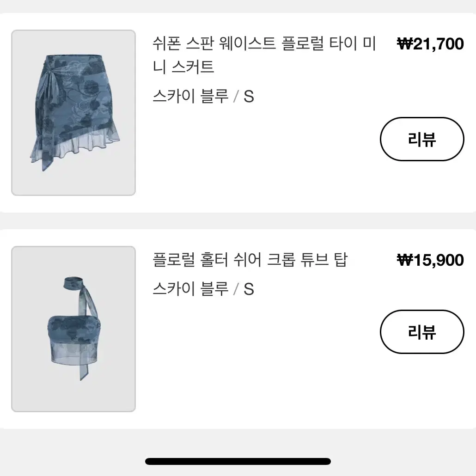Viewport: 476px width, 476px height.
Task: Tap 니 스커트 on the title's second line
Action: 183,67
